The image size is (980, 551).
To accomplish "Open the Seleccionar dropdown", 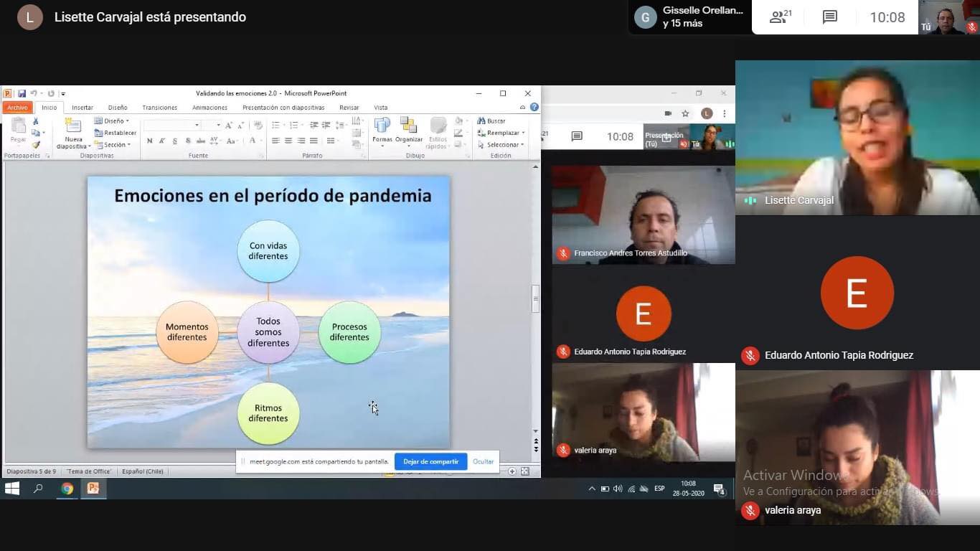I will click(501, 145).
